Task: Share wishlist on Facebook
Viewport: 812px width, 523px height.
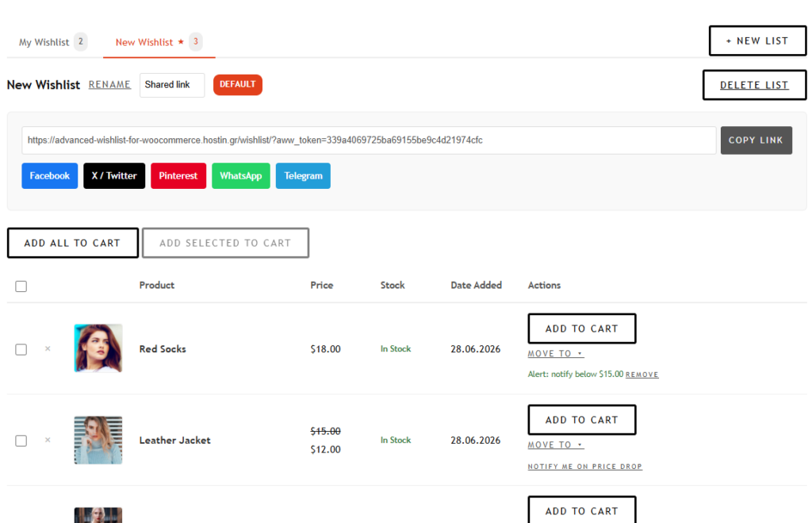Action: point(50,175)
